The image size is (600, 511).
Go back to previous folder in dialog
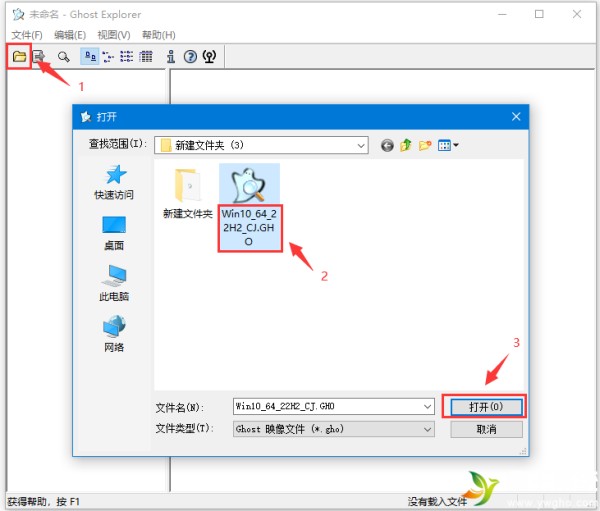click(x=387, y=146)
